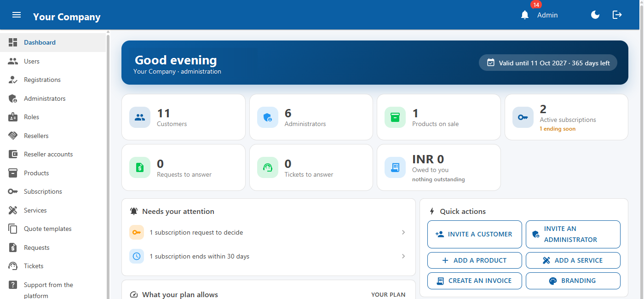The image size is (644, 299).
Task: Click the Reseller accounts wallet icon
Action: click(13, 154)
